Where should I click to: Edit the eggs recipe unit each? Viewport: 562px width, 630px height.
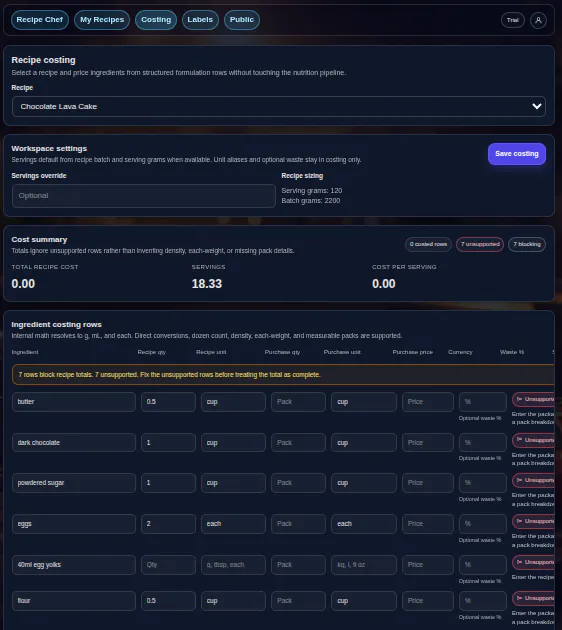pyautogui.click(x=233, y=524)
